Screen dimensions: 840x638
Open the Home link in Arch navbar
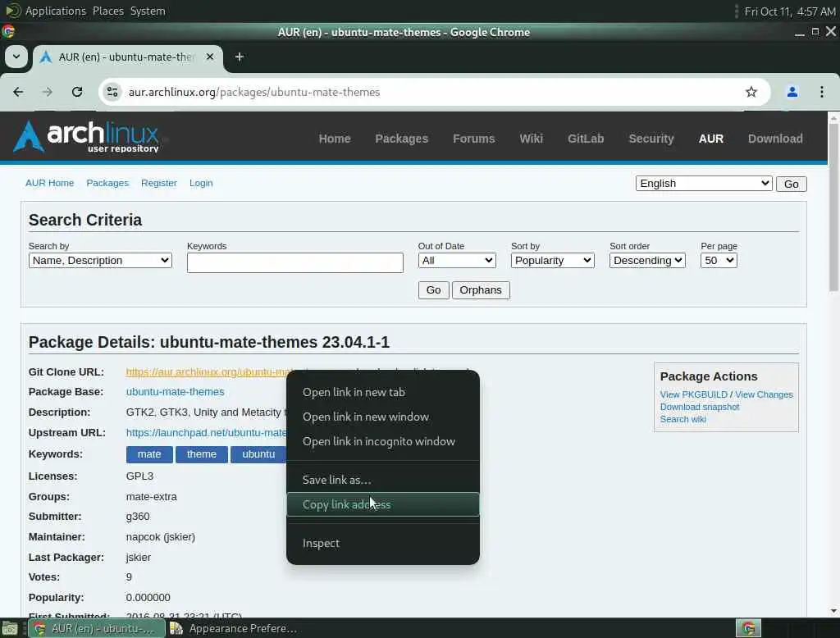click(x=335, y=139)
